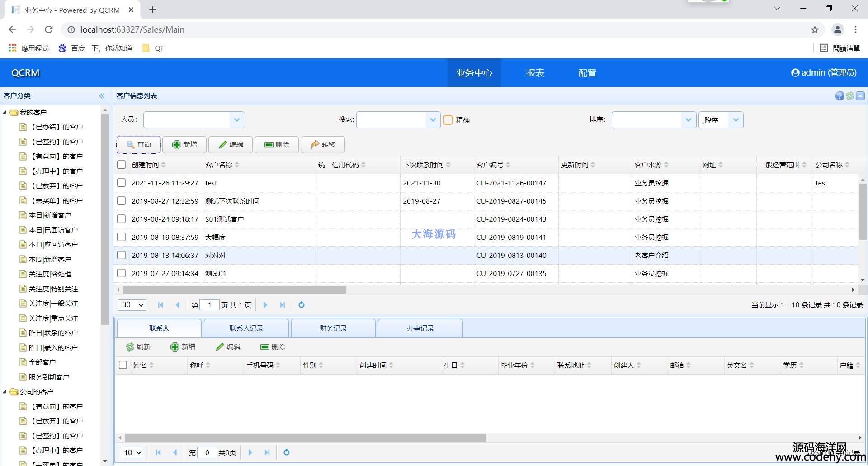Click 删除 in the customer toolbar

(x=277, y=145)
